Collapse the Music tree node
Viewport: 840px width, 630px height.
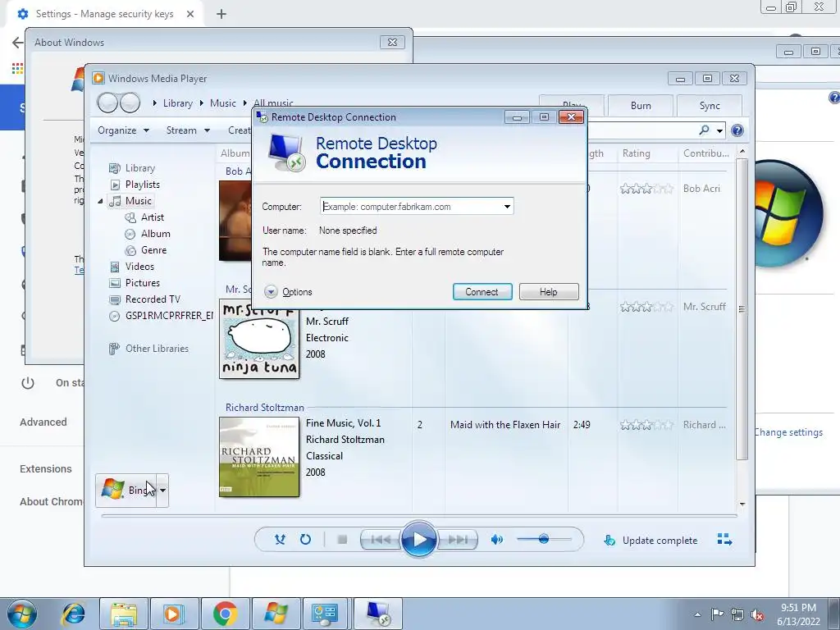click(100, 201)
